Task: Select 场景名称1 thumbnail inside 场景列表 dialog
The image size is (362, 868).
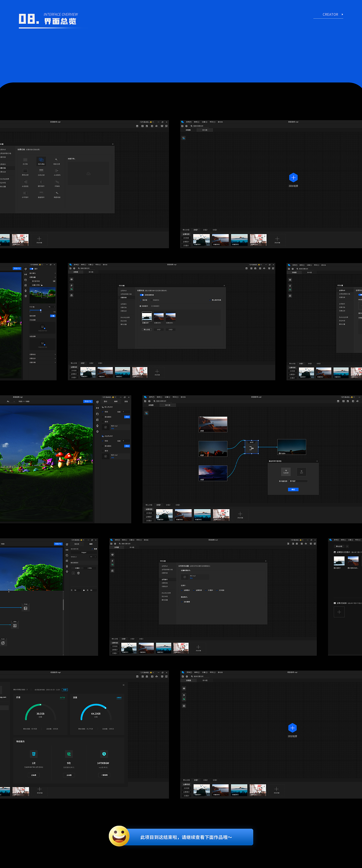Action: (x=147, y=316)
